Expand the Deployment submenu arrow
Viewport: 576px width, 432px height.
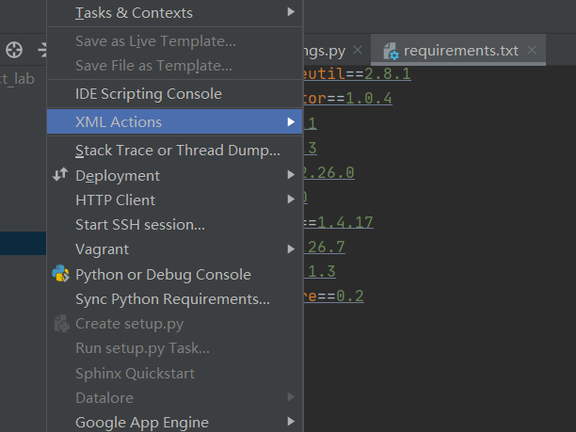291,175
